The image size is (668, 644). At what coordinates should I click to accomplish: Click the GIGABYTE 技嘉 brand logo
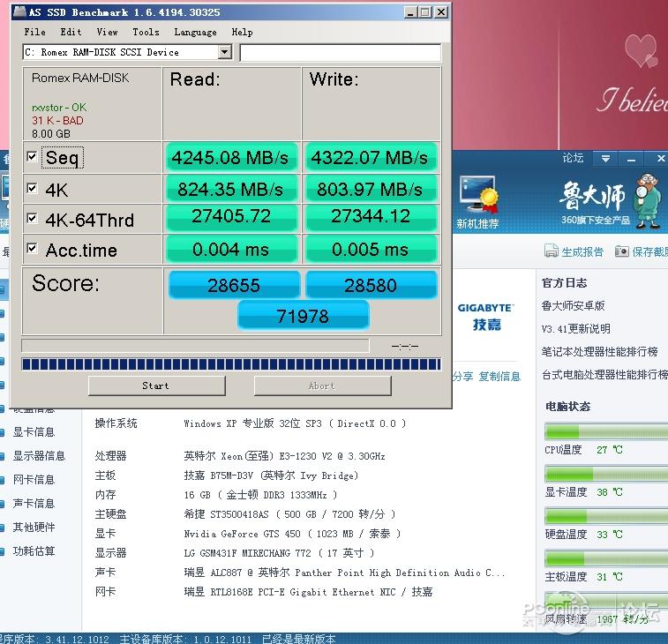coord(486,317)
